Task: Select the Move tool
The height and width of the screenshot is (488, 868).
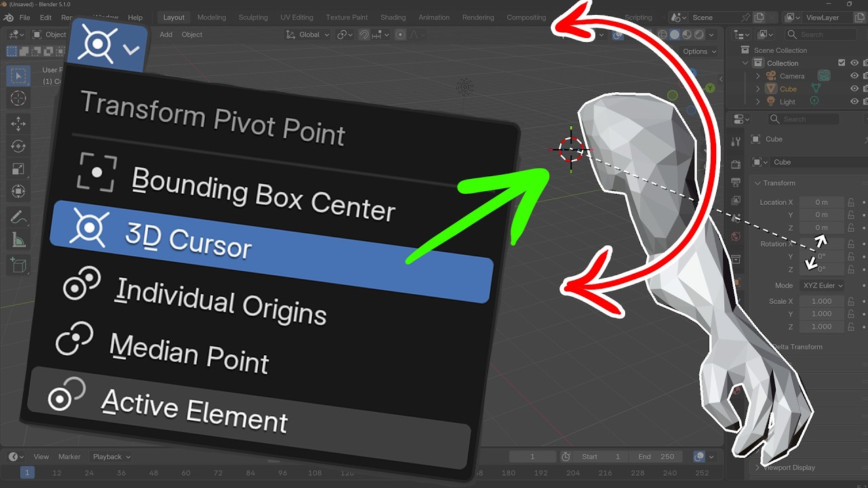Action: (18, 123)
